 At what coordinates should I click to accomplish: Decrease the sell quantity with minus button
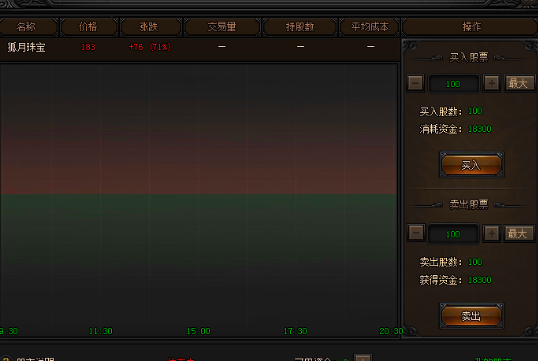click(x=416, y=233)
